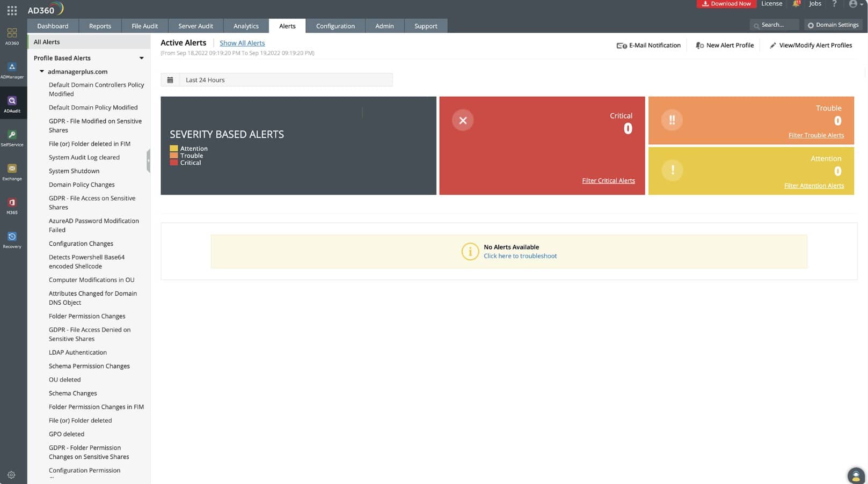Image resolution: width=868 pixels, height=484 pixels.
Task: Select All Alerts in left panel
Action: pos(89,42)
